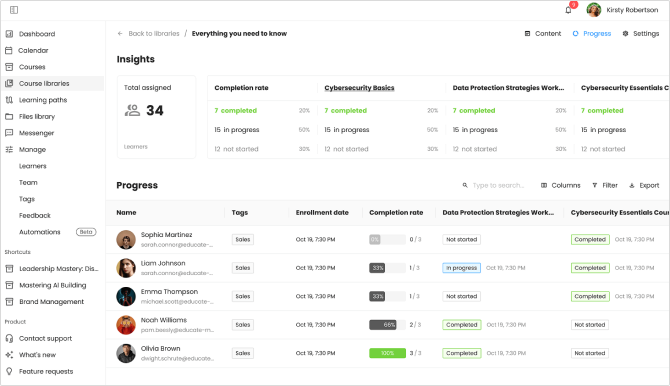
Task: Switch to the Content tab
Action: point(543,33)
